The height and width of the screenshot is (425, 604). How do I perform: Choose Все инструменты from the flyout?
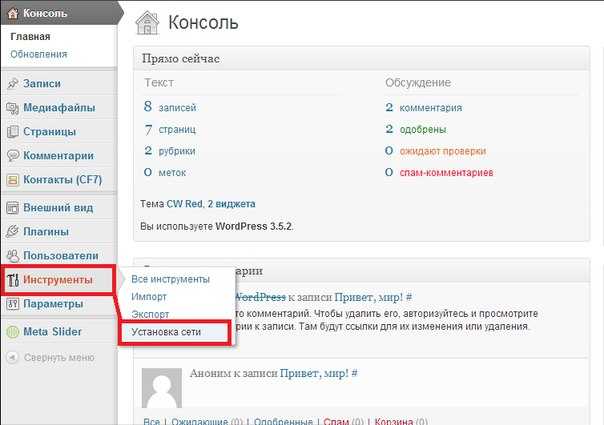170,279
